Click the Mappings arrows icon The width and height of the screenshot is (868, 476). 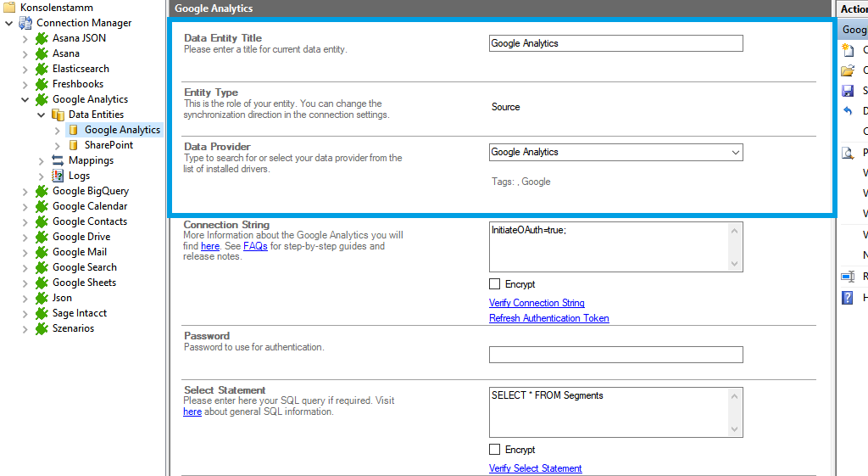pos(58,160)
